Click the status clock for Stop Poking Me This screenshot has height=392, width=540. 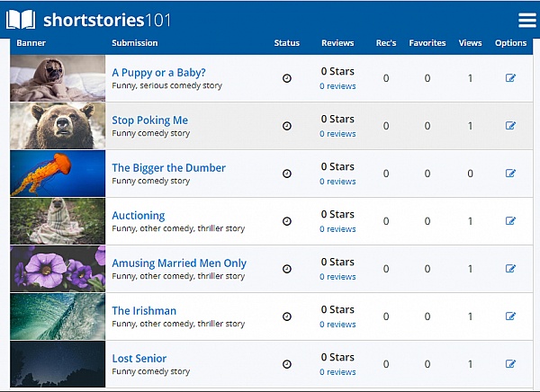coord(287,126)
